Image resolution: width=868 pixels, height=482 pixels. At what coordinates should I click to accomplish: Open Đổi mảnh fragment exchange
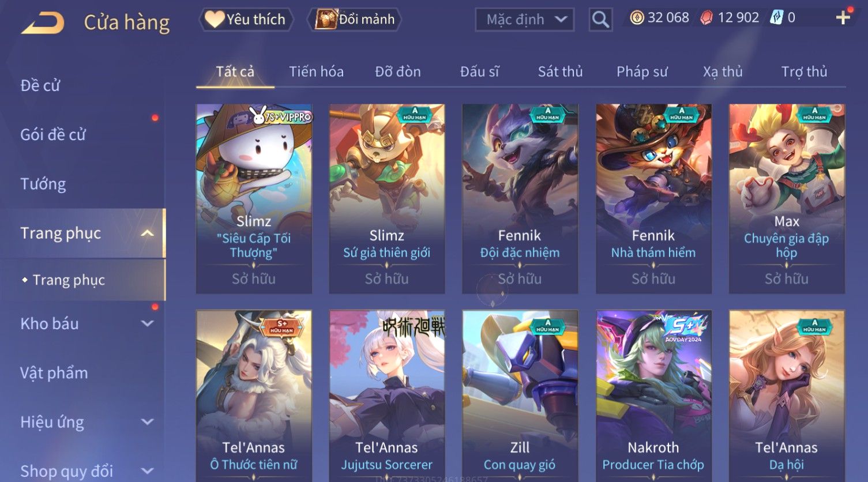point(355,20)
